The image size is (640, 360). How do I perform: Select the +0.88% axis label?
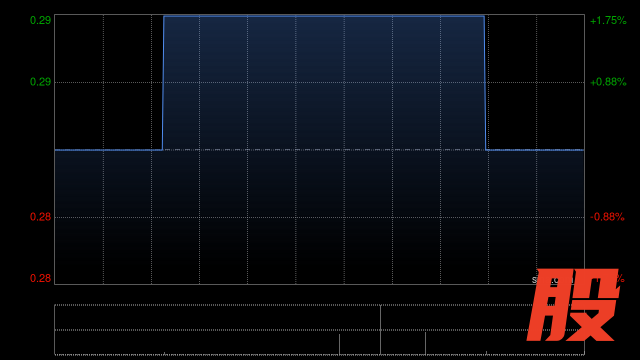tap(608, 82)
